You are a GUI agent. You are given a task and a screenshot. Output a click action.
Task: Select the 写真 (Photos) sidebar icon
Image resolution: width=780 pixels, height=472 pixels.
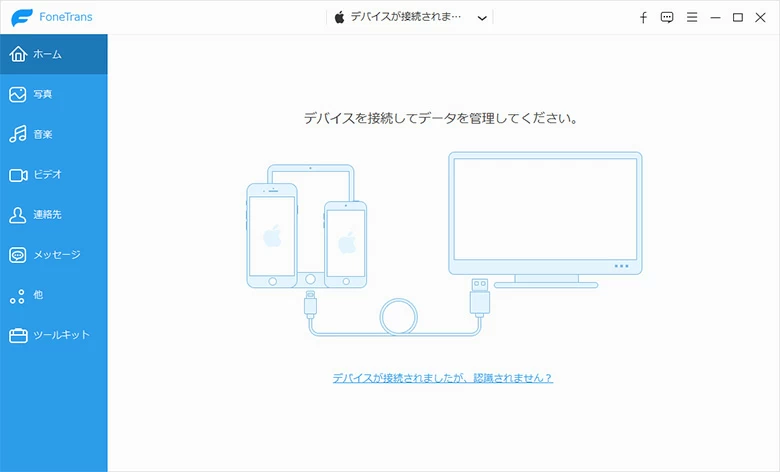coord(18,94)
